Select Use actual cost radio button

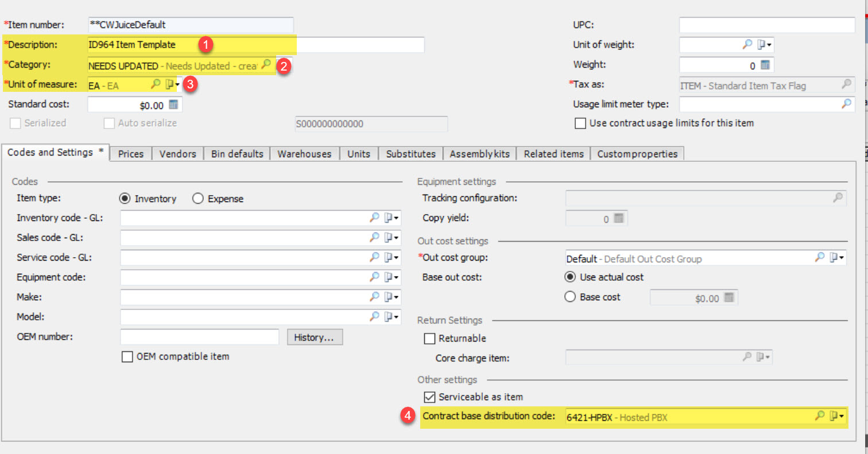(570, 277)
